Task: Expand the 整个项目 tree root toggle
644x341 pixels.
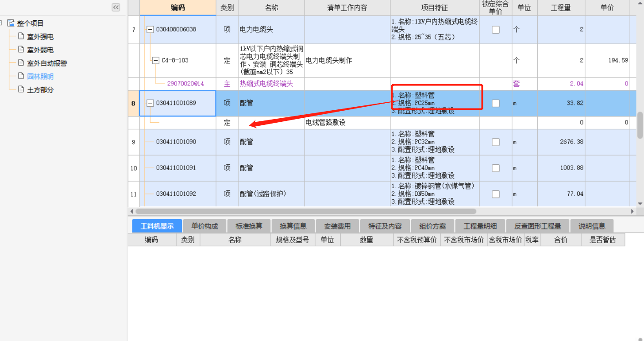Action: [1, 23]
